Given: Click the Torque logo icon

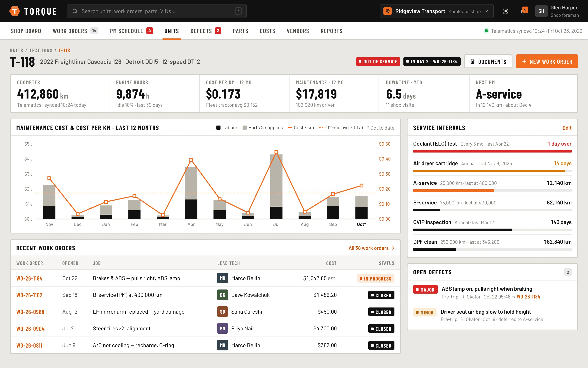Looking at the screenshot, I should tap(14, 11).
